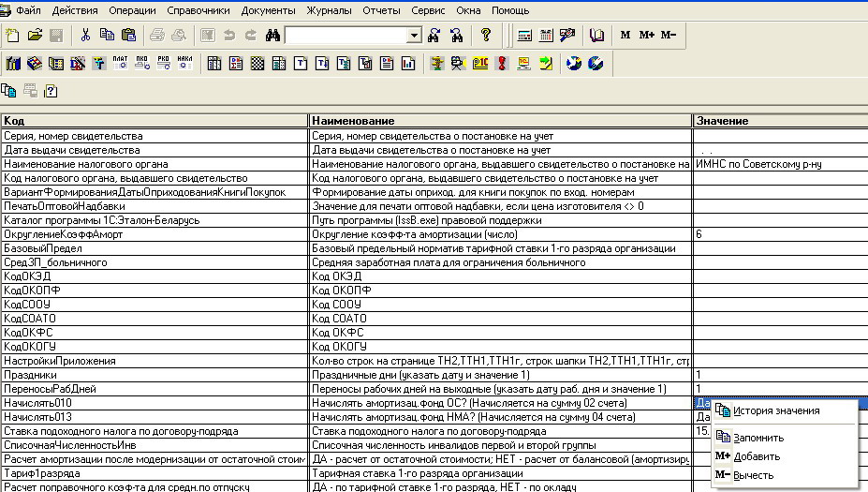Expand the search combo box dropdown arrow
The width and height of the screenshot is (868, 492).
point(414,36)
